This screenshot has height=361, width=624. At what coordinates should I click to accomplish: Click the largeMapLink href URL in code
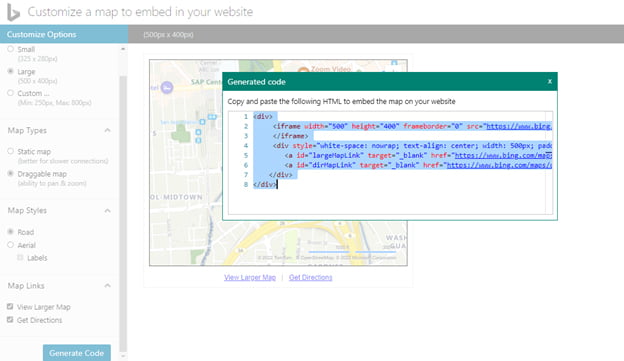(x=503, y=155)
